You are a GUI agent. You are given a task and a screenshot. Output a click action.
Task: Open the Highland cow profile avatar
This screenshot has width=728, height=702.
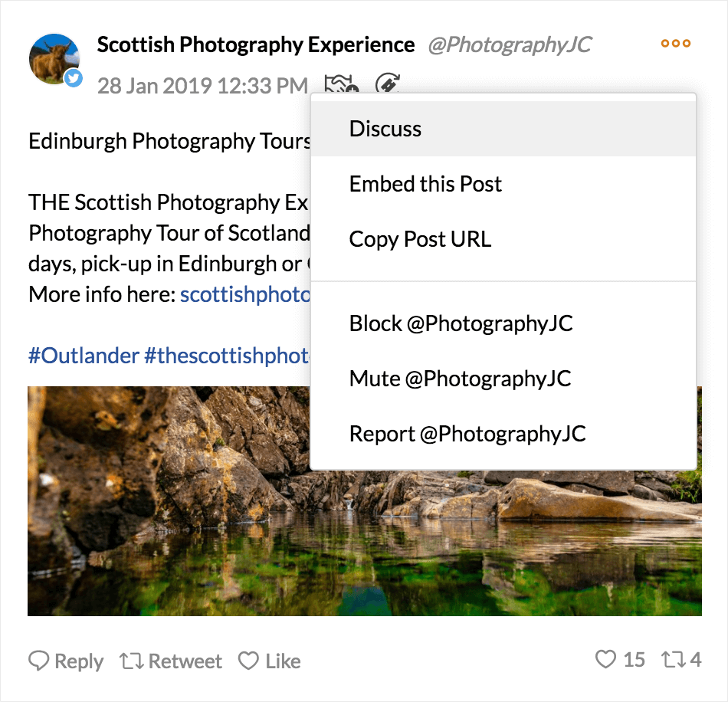click(54, 59)
